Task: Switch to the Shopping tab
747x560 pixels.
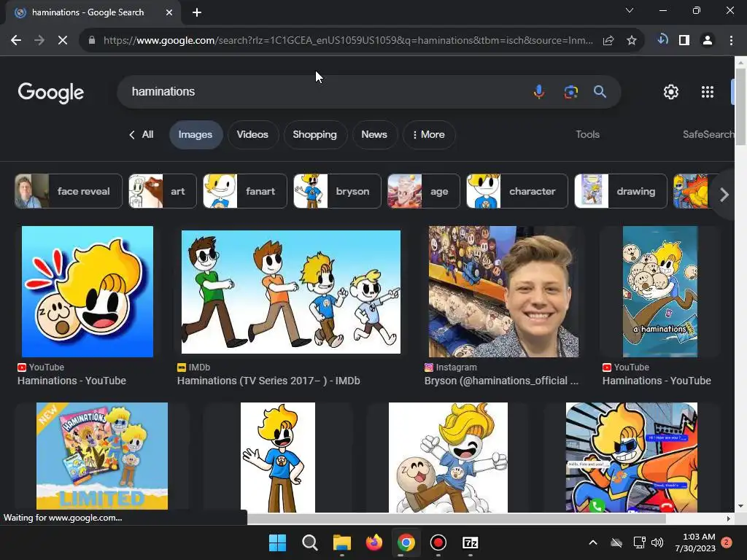Action: tap(314, 135)
